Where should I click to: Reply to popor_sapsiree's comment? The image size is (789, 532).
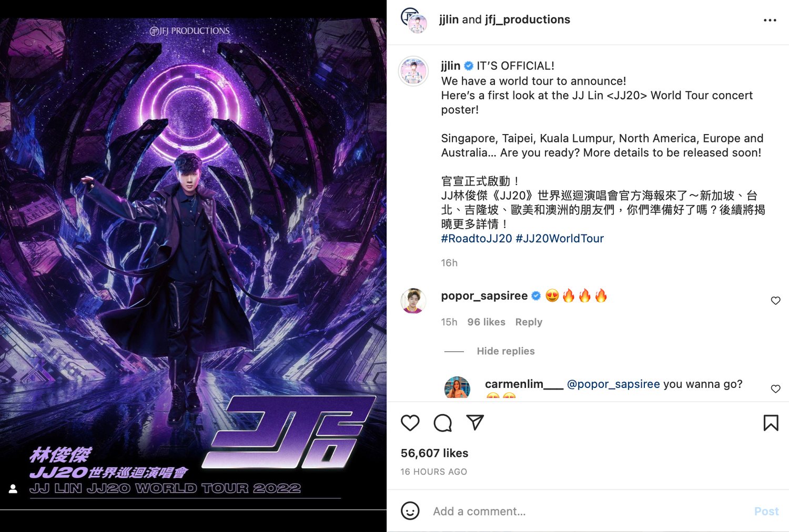(529, 322)
